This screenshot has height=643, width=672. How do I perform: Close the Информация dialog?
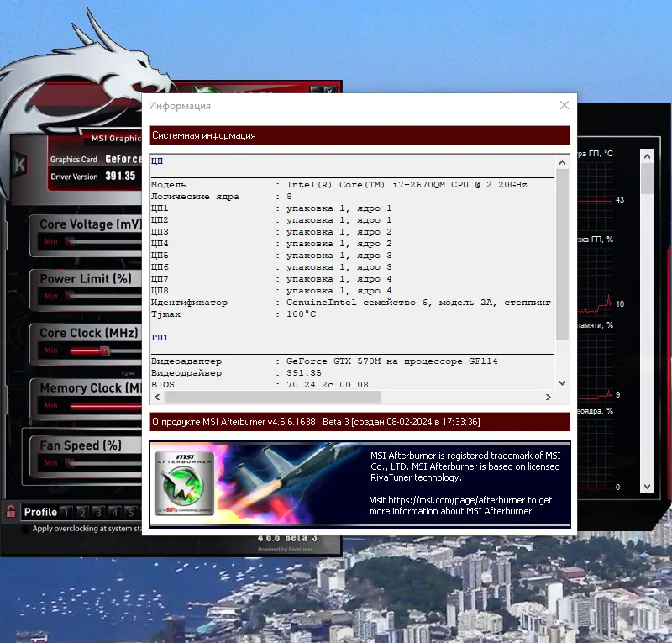(x=564, y=105)
